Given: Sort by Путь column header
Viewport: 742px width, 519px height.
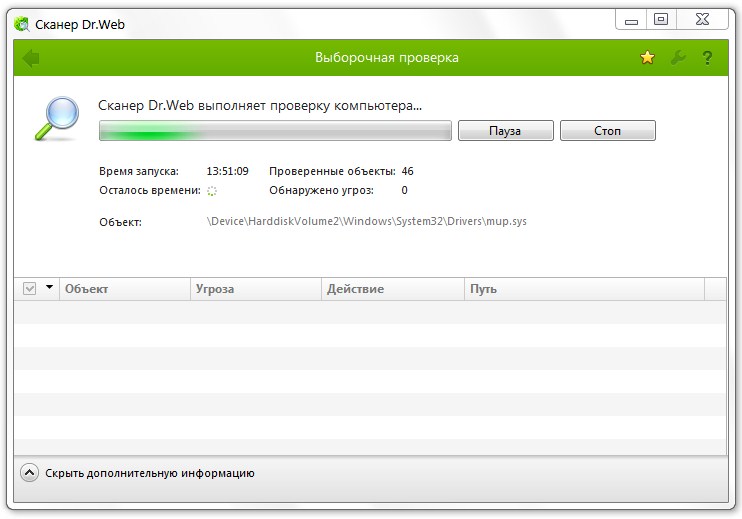Looking at the screenshot, I should click(584, 289).
